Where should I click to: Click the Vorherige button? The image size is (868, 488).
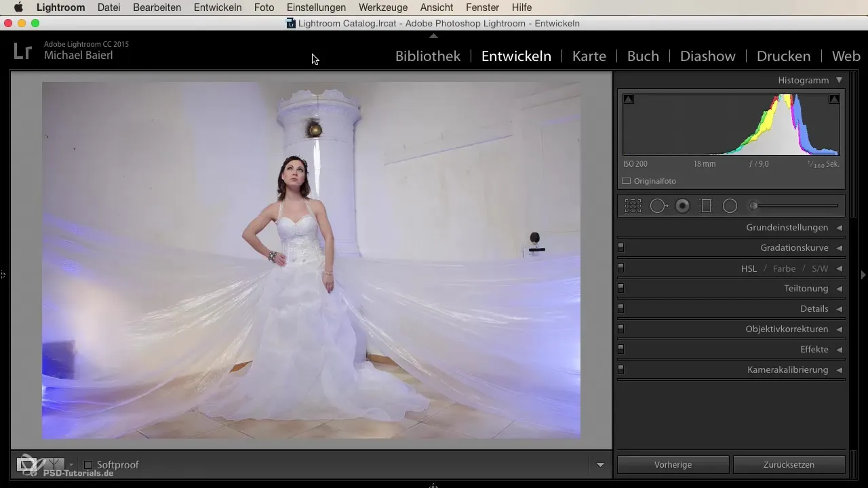[673, 464]
